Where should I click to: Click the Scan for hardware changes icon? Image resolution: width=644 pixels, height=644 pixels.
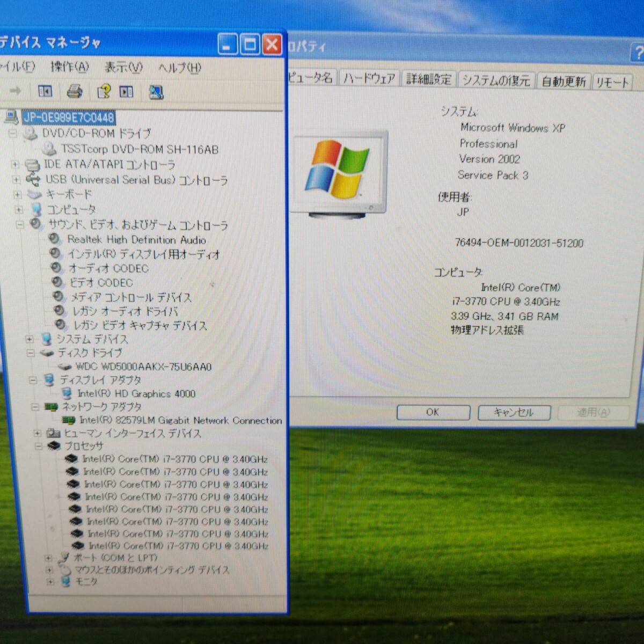pos(156,92)
